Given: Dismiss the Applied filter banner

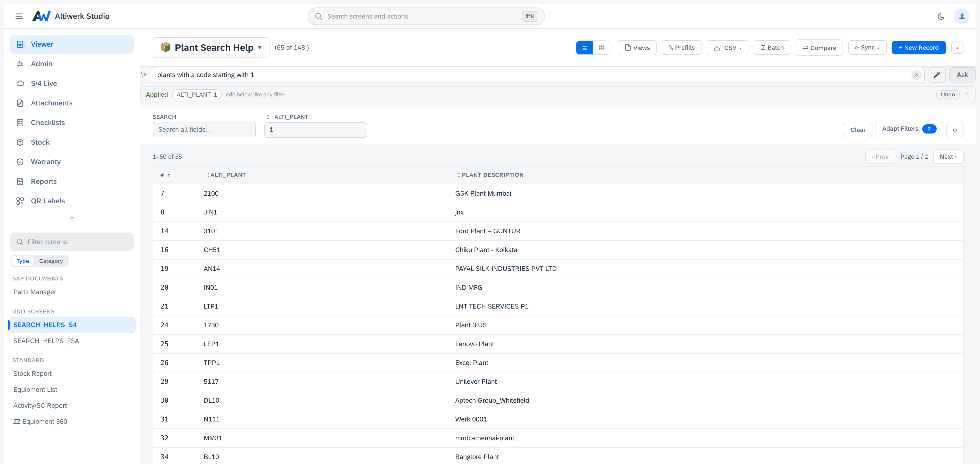Looking at the screenshot, I should (967, 95).
